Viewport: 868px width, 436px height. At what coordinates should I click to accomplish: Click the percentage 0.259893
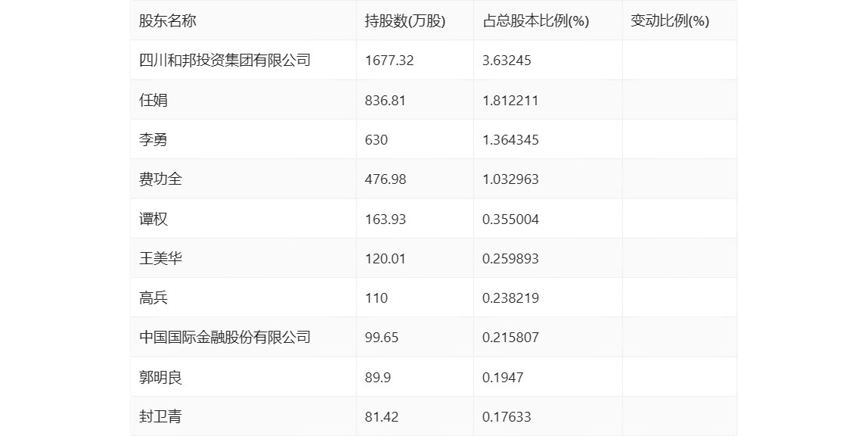[510, 258]
